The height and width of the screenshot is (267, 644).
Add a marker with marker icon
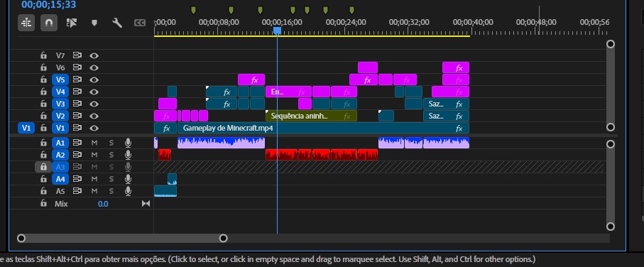tap(94, 23)
